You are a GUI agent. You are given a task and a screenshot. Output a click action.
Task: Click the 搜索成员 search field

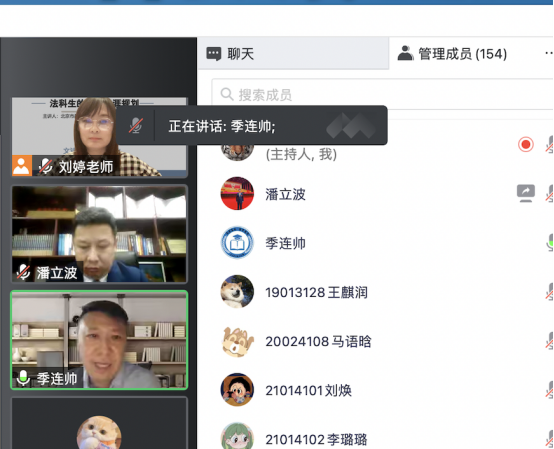[382, 95]
